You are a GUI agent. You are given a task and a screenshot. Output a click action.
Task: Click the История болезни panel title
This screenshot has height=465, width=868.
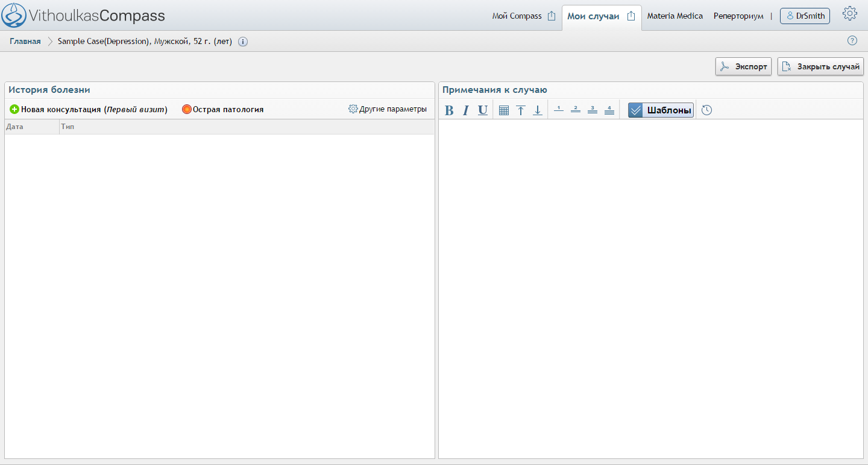point(49,90)
